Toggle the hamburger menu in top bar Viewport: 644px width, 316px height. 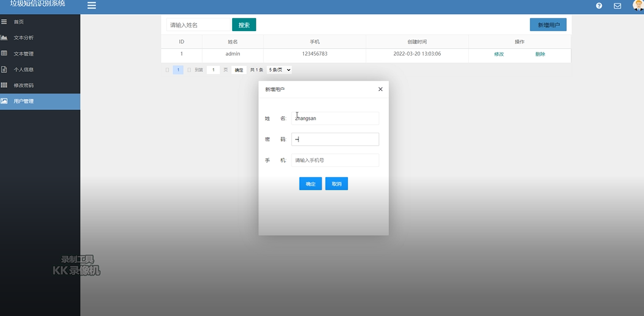(92, 6)
